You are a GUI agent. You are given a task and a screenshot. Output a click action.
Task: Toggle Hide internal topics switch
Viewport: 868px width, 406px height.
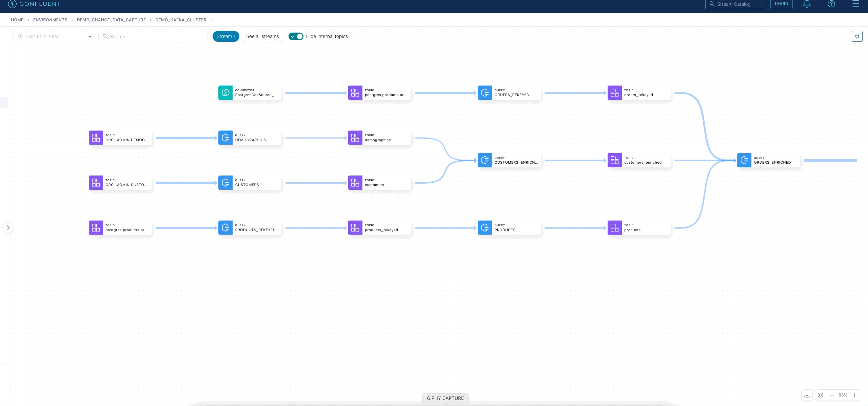click(x=296, y=36)
